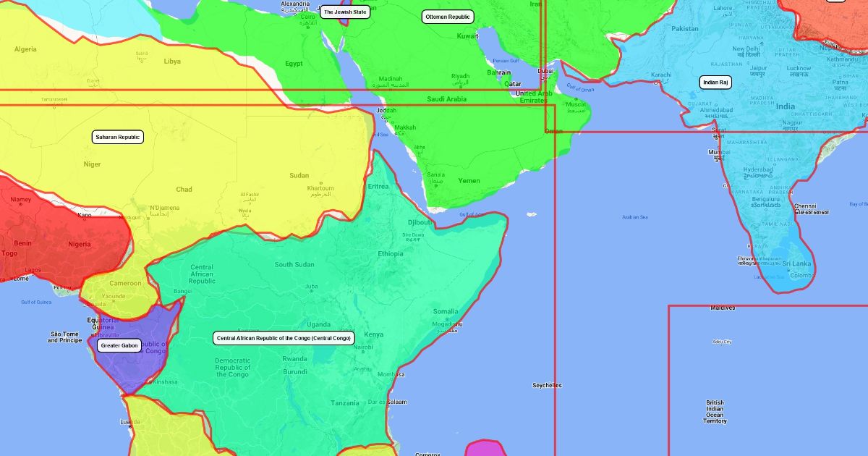Click the São Tomé and Príncipe label
The width and height of the screenshot is (868, 456).
[65, 337]
